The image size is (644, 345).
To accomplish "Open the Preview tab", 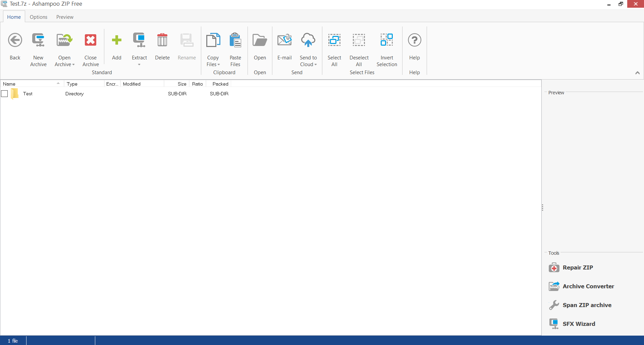I will (x=64, y=17).
